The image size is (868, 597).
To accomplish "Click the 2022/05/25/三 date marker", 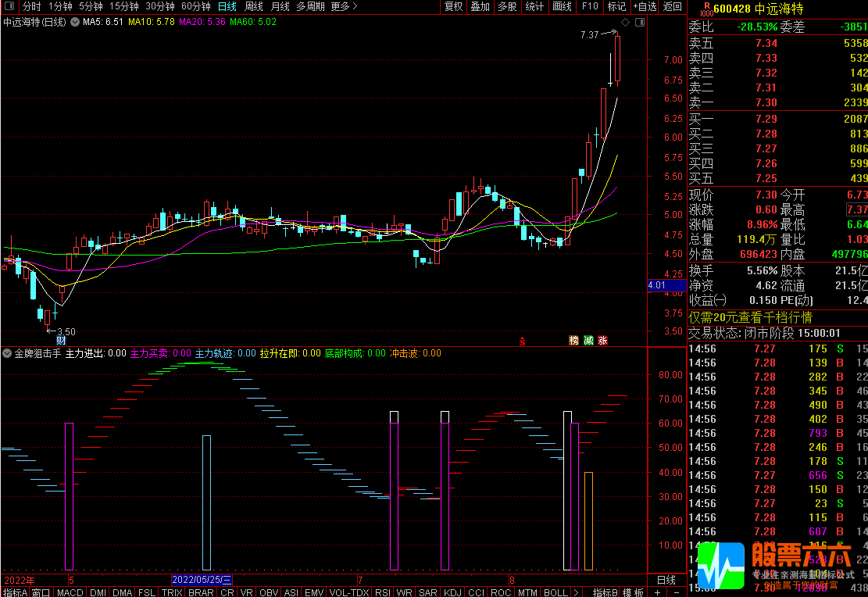I will coord(202,580).
